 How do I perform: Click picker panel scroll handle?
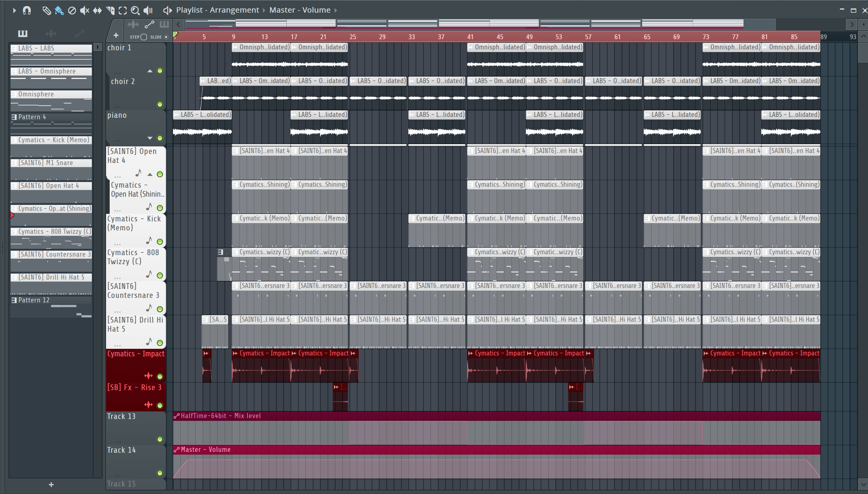97,47
